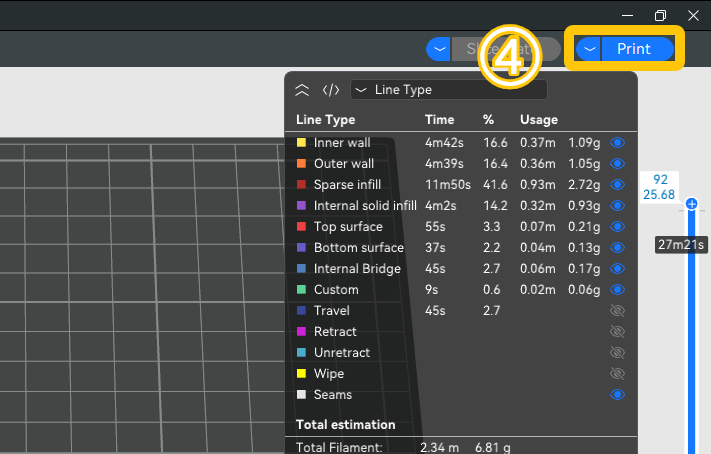Hide Sparse infill lines with eye icon
The height and width of the screenshot is (454, 711).
pyautogui.click(x=618, y=185)
